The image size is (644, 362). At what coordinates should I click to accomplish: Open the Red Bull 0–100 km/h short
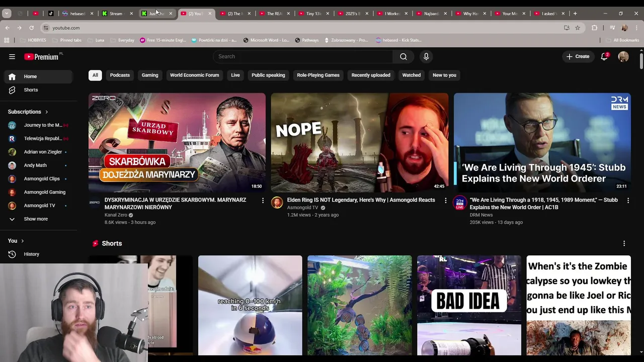coord(250,306)
